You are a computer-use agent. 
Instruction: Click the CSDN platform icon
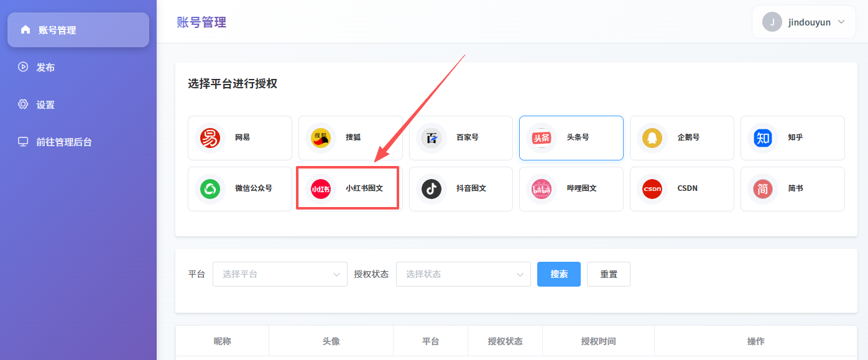pos(652,188)
